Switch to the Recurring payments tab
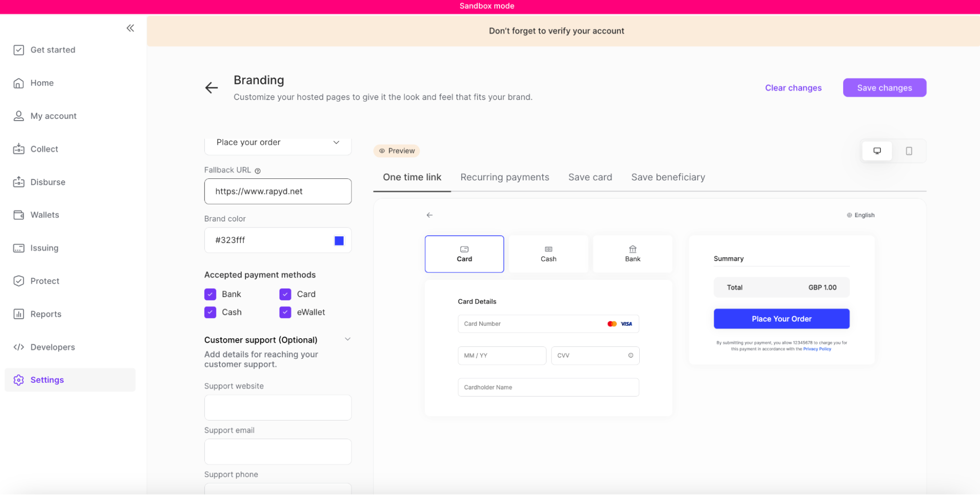Viewport: 980px width, 495px height. [x=504, y=177]
